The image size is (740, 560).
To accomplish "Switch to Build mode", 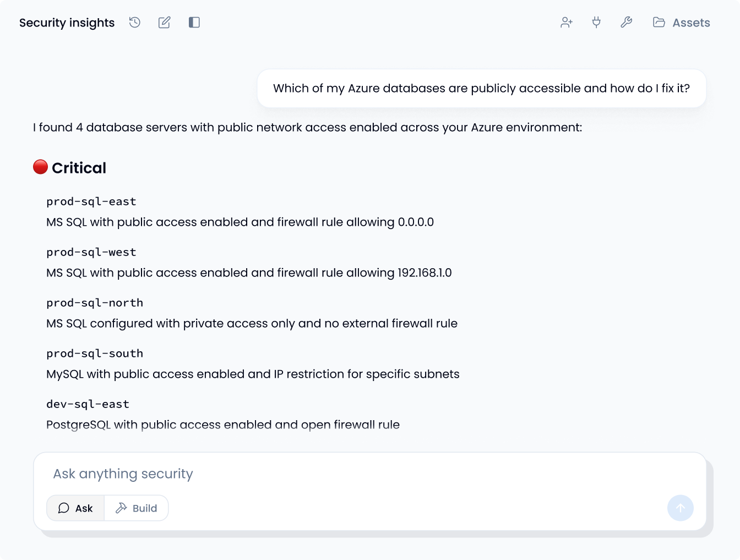I will [137, 508].
